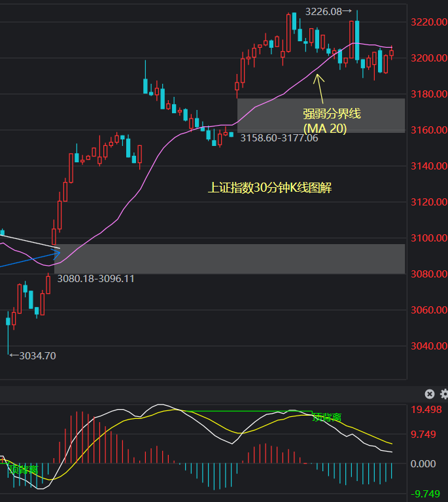The height and width of the screenshot is (502, 448).
Task: Click the 19.498 MACD axis value
Action: pyautogui.click(x=426, y=410)
